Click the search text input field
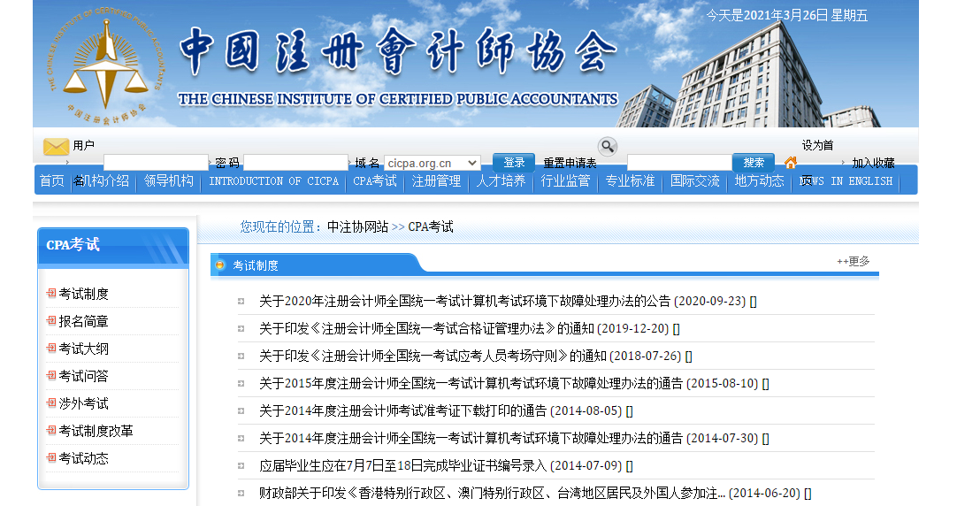This screenshot has width=980, height=506. 679,163
